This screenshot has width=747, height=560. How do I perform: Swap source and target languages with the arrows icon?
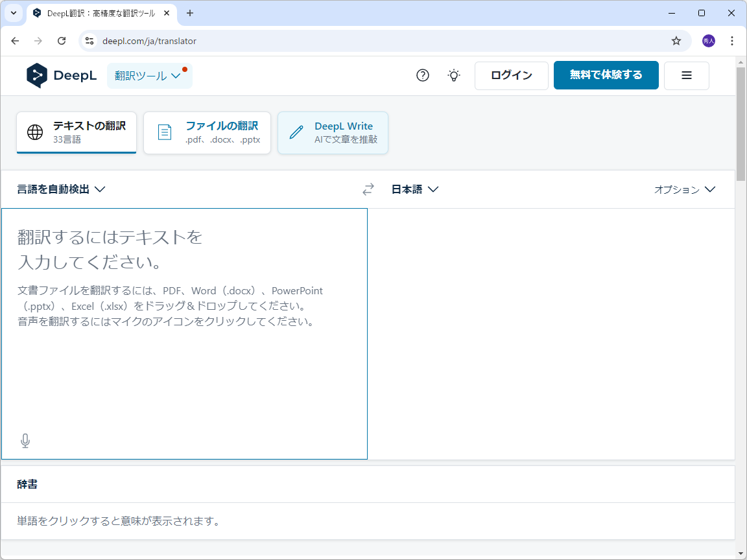368,189
